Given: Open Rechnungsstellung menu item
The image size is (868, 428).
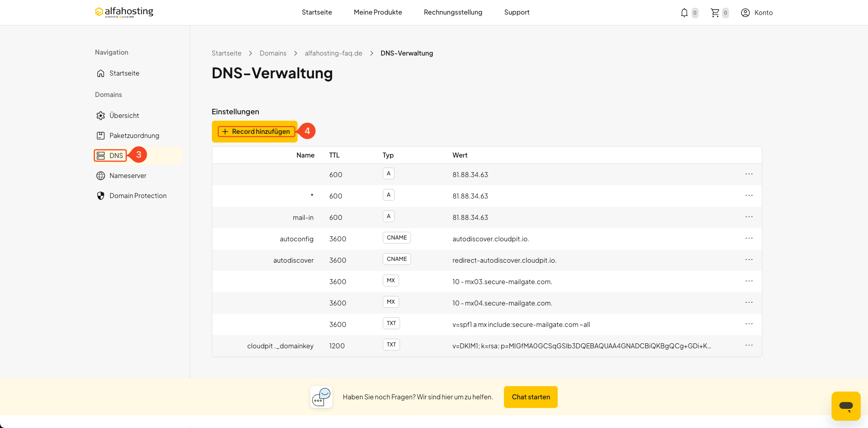Looking at the screenshot, I should [x=453, y=12].
